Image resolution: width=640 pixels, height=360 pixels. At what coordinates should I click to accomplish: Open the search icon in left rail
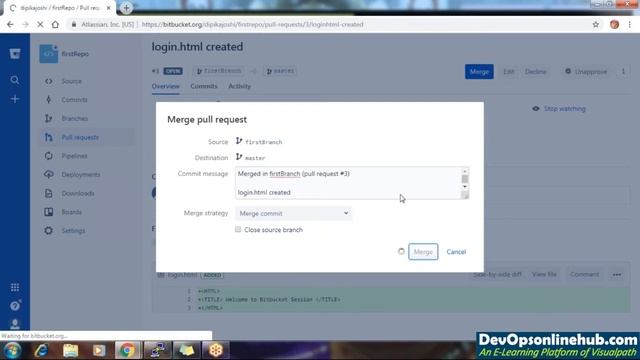(15, 80)
